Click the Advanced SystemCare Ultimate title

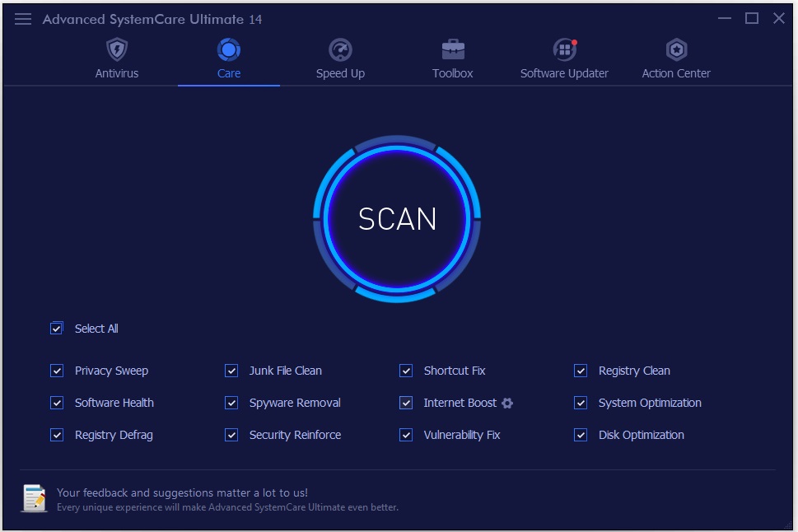pos(152,19)
